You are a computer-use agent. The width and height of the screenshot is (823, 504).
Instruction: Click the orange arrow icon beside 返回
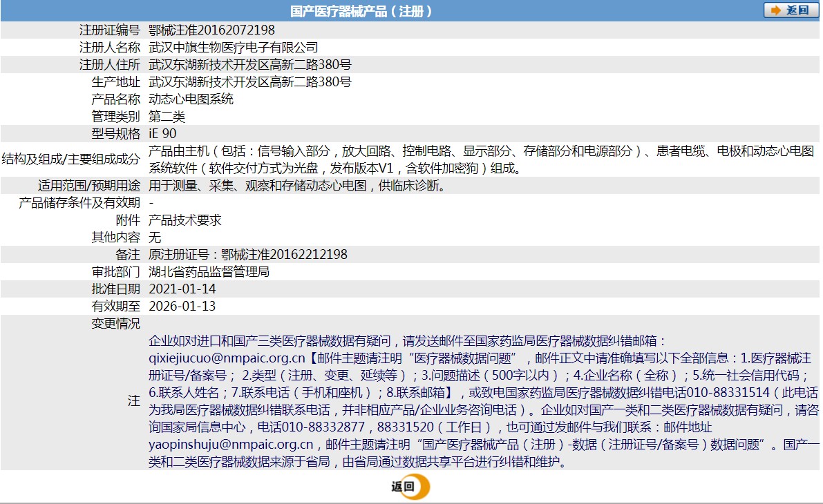tap(775, 10)
